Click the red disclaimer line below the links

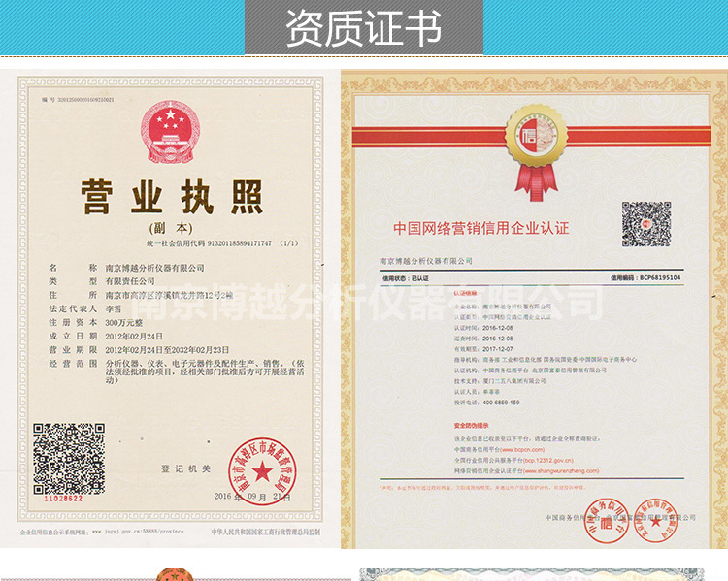[482, 488]
